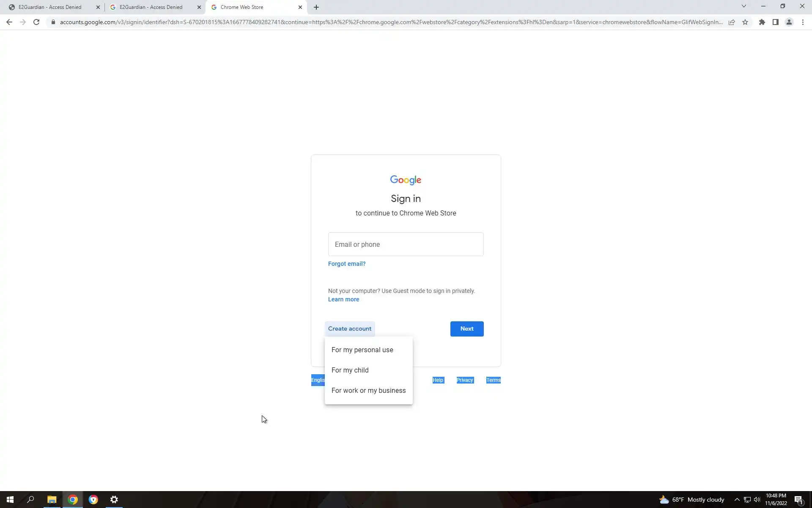Focus the Email or phone field
The image size is (812, 508).
(405, 244)
